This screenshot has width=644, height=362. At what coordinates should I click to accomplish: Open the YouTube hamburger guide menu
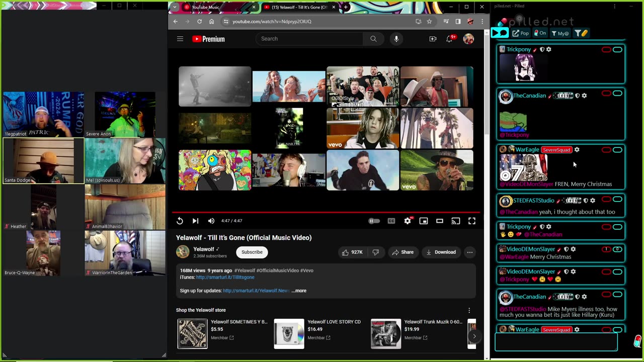pos(180,39)
